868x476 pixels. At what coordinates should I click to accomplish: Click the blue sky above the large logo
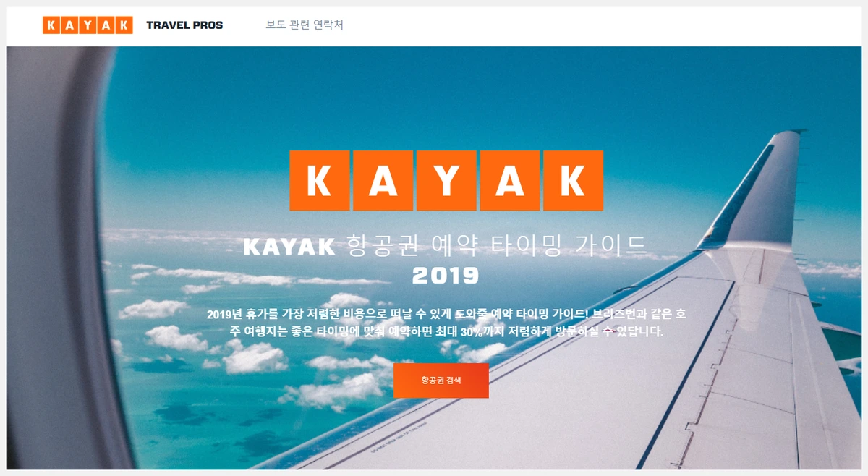[x=434, y=94]
